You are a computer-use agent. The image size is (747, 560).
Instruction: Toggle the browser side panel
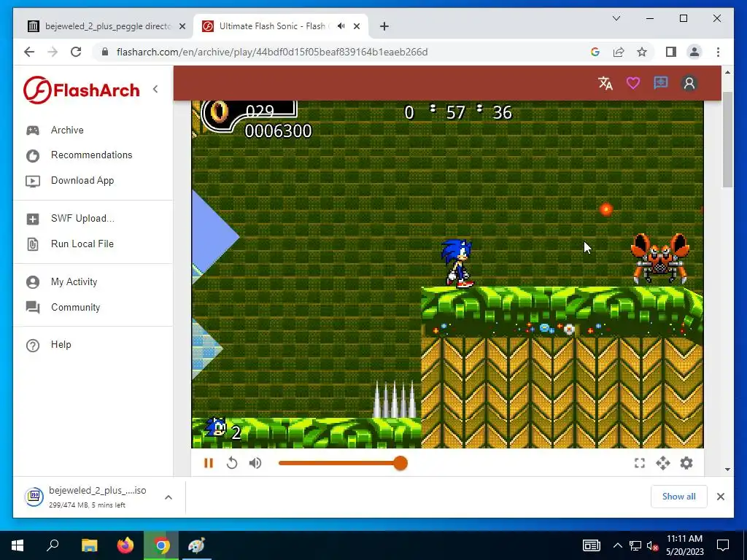pos(671,52)
